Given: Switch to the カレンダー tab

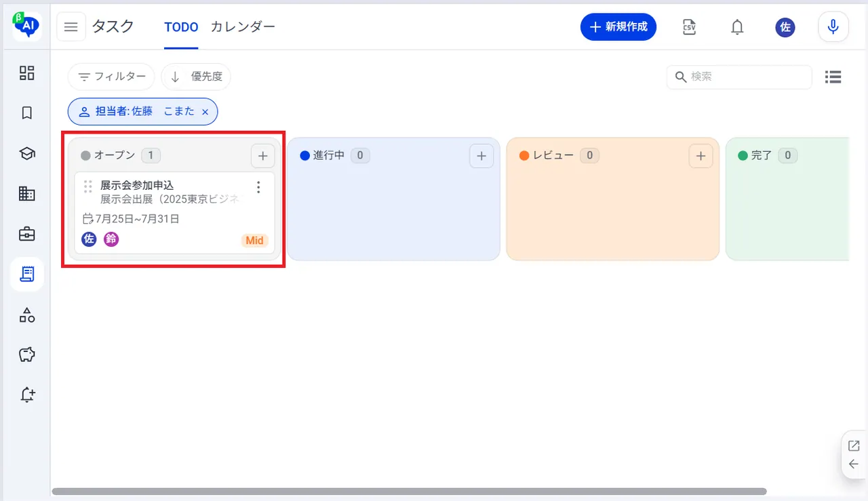Looking at the screenshot, I should pyautogui.click(x=243, y=27).
